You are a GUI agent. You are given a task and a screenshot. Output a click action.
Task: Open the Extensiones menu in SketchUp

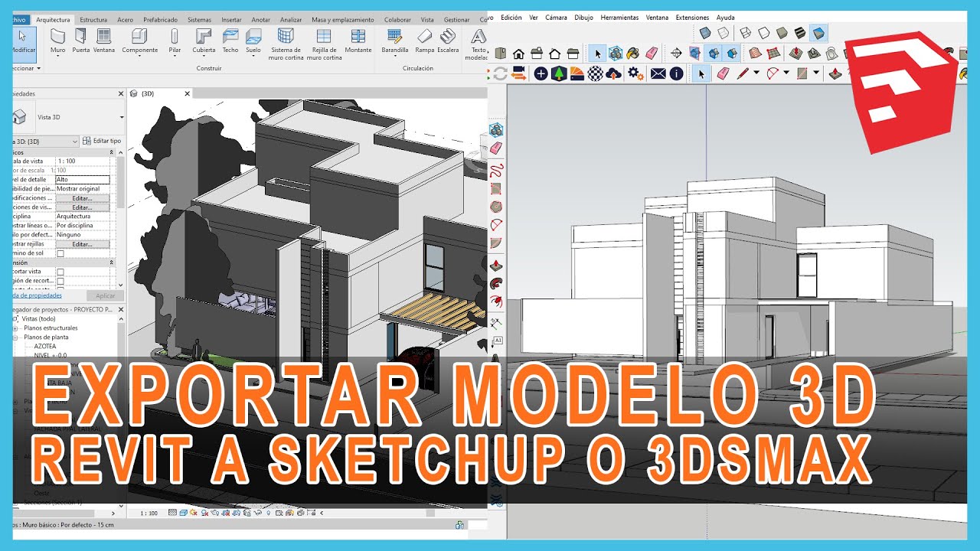pyautogui.click(x=692, y=17)
